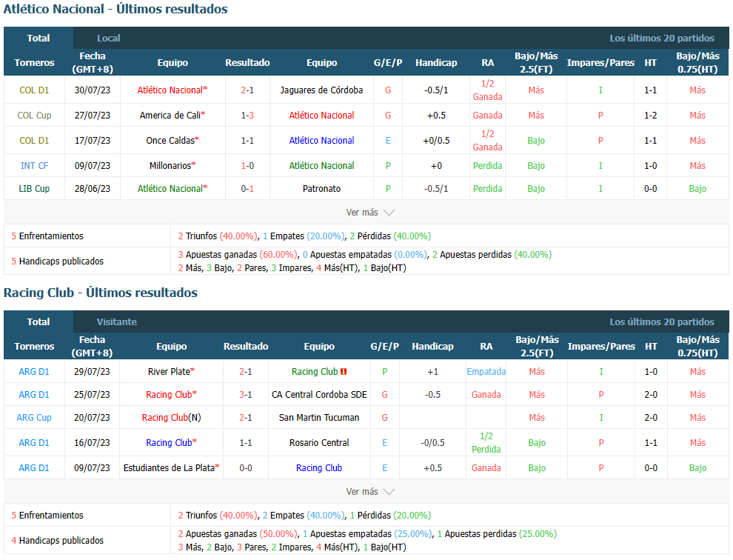Open the 1-3 result of America de Cali match

click(247, 116)
